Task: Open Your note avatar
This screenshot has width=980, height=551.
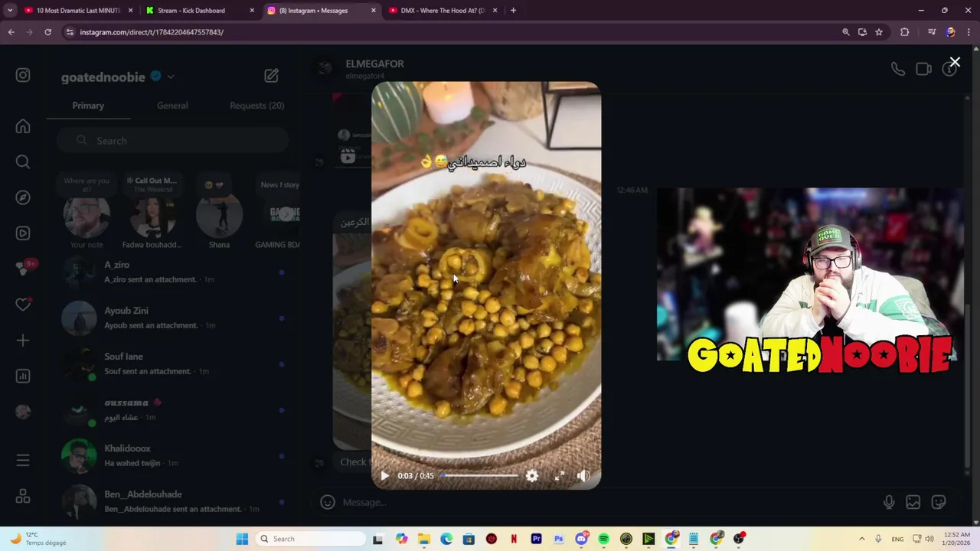Action: pos(86,217)
